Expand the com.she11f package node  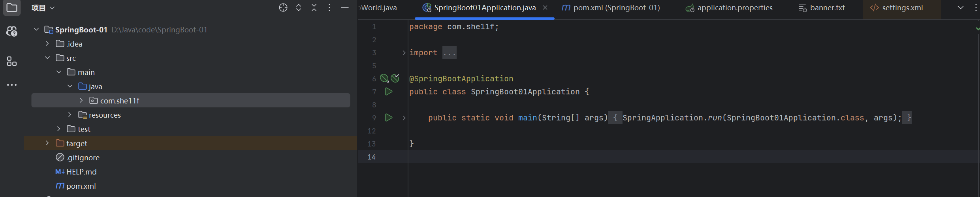[81, 101]
